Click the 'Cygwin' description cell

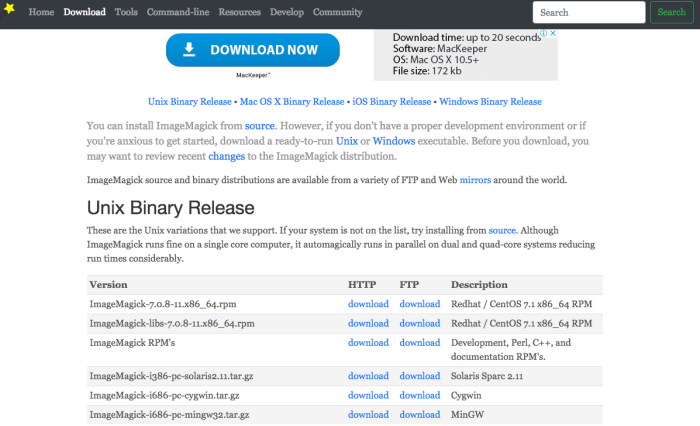(466, 395)
